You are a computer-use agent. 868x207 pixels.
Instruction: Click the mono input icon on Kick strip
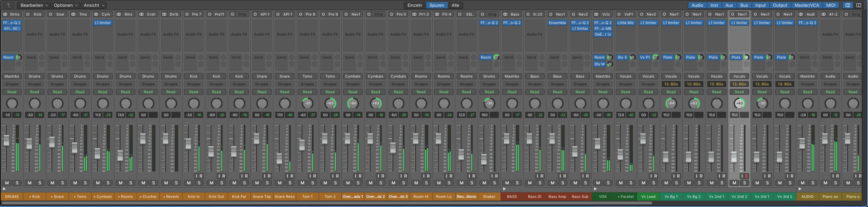[28, 14]
